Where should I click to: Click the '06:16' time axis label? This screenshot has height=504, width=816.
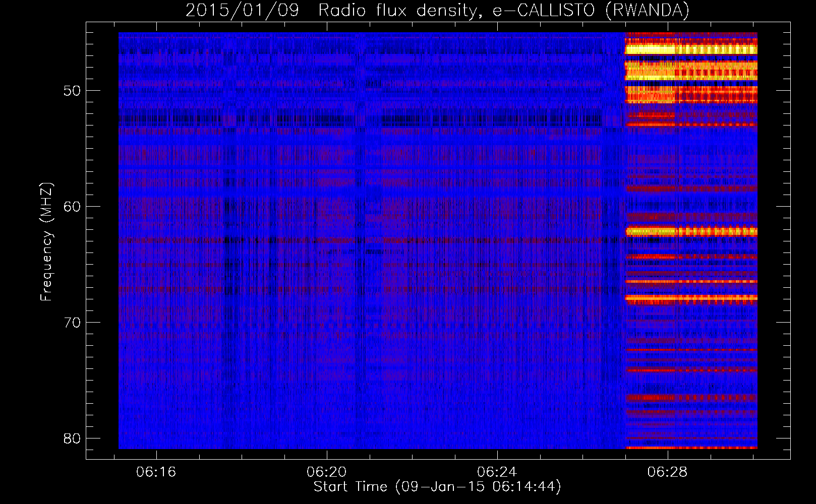click(x=156, y=472)
